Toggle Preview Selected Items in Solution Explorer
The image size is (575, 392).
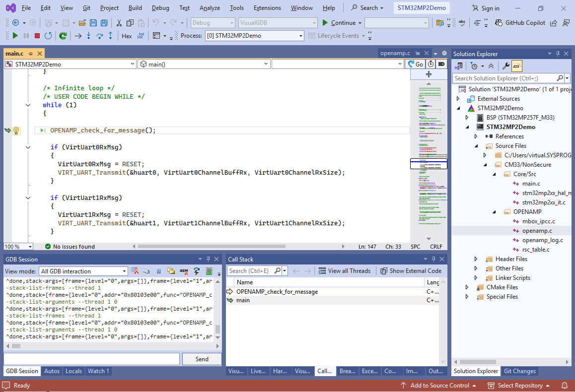point(517,66)
